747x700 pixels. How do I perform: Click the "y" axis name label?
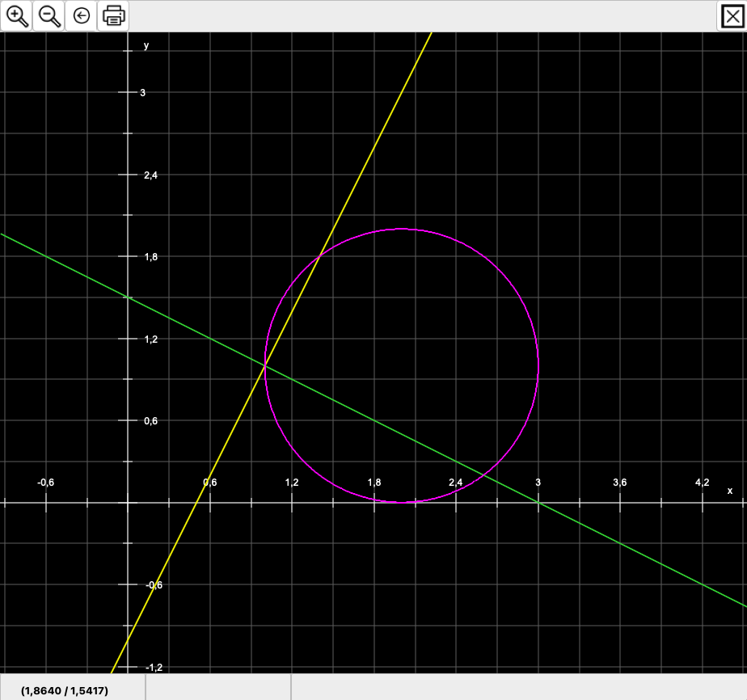(146, 45)
